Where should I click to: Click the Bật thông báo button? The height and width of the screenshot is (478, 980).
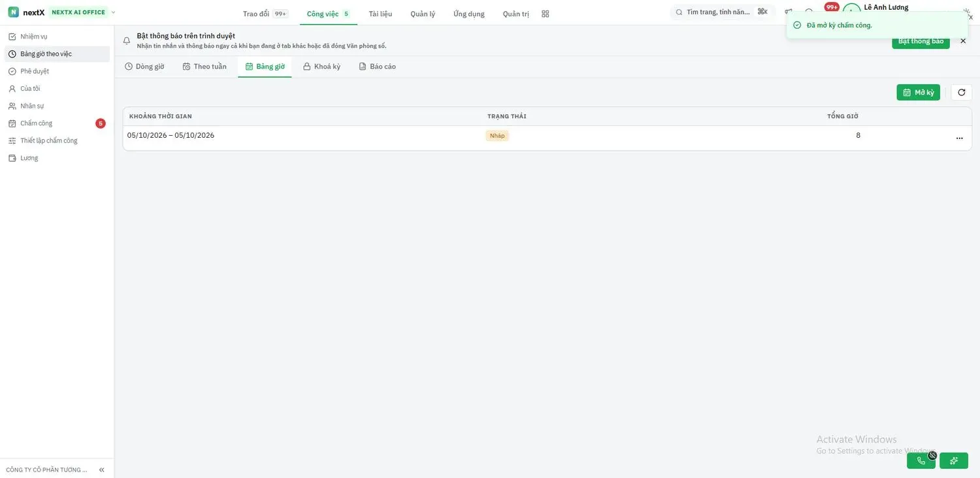tap(921, 42)
